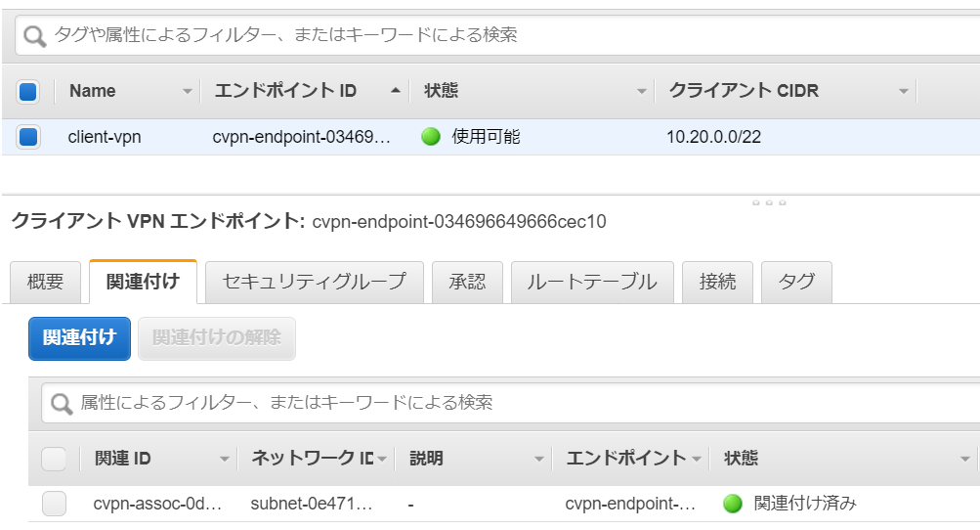Click the cvpn-endpoint-034696649666cec10 heading ID
The height and width of the screenshot is (530, 980).
pos(459,222)
